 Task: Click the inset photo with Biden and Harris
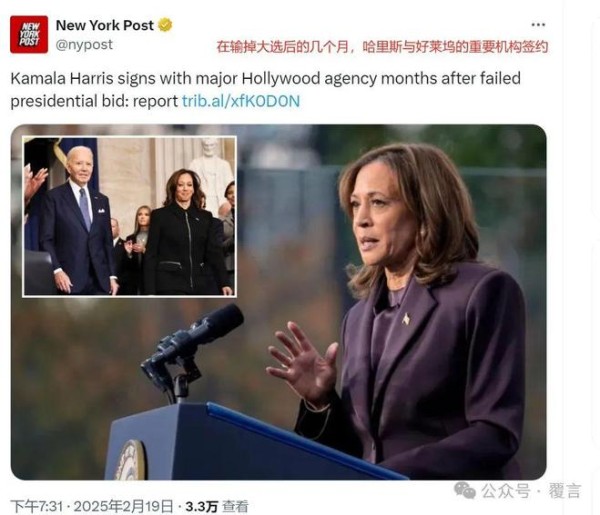129,216
